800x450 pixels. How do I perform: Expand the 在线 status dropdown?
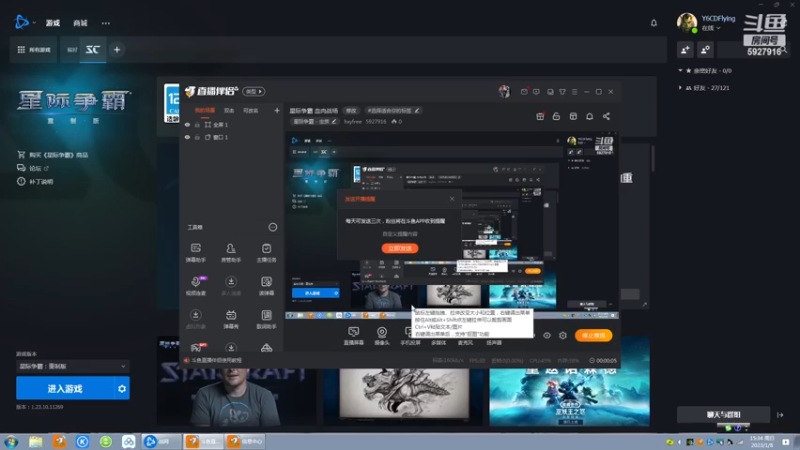(711, 28)
